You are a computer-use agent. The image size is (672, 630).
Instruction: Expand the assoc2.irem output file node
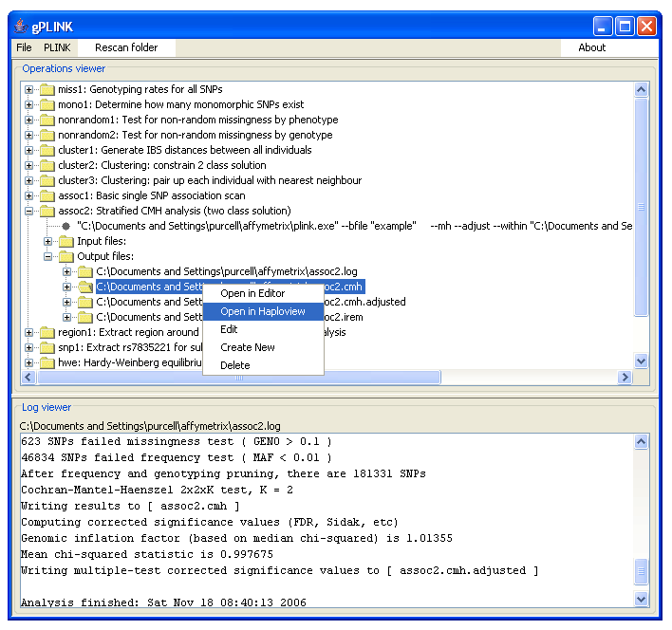tap(66, 317)
